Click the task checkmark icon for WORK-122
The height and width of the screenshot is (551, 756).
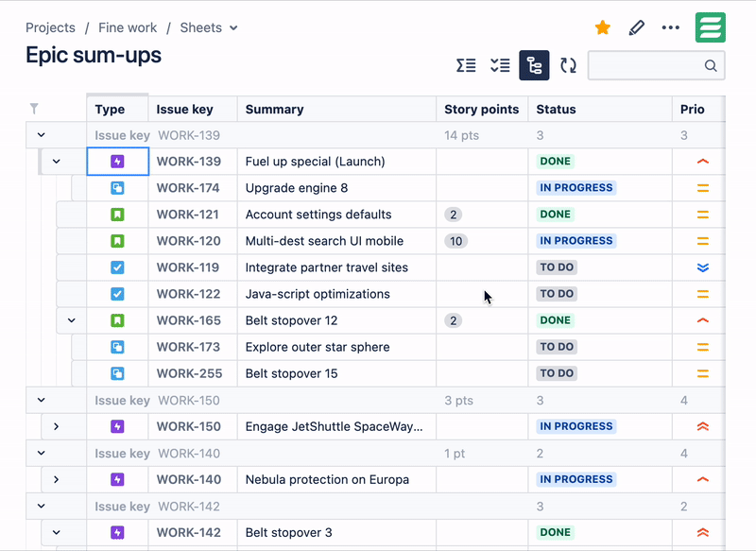[117, 294]
